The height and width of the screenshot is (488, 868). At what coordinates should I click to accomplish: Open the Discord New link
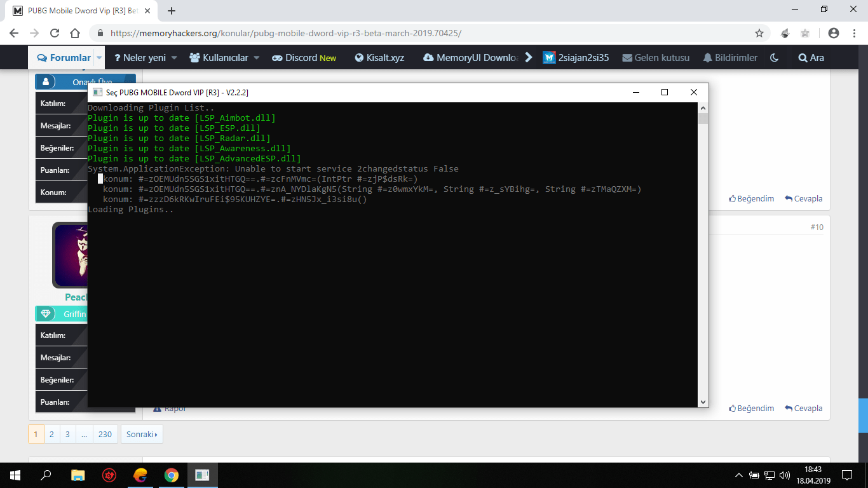point(304,58)
